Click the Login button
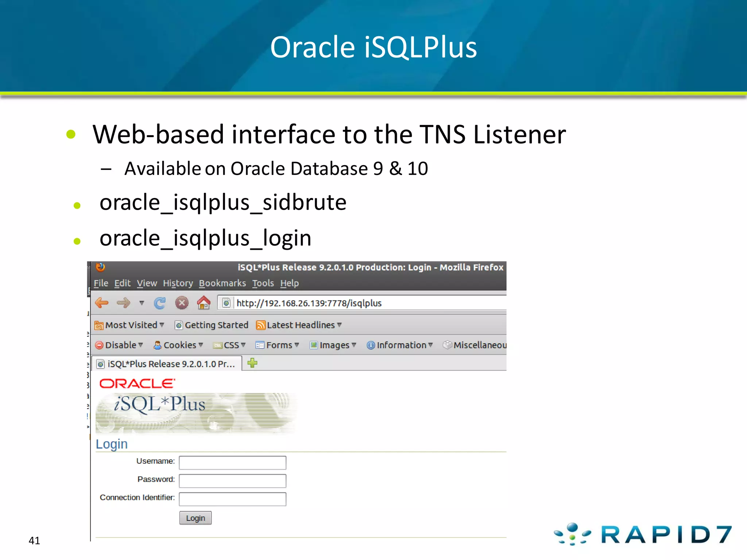The height and width of the screenshot is (560, 747). (196, 518)
